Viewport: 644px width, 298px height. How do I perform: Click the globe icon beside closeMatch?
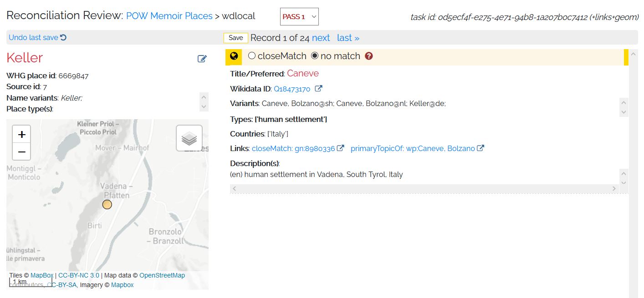pos(234,56)
